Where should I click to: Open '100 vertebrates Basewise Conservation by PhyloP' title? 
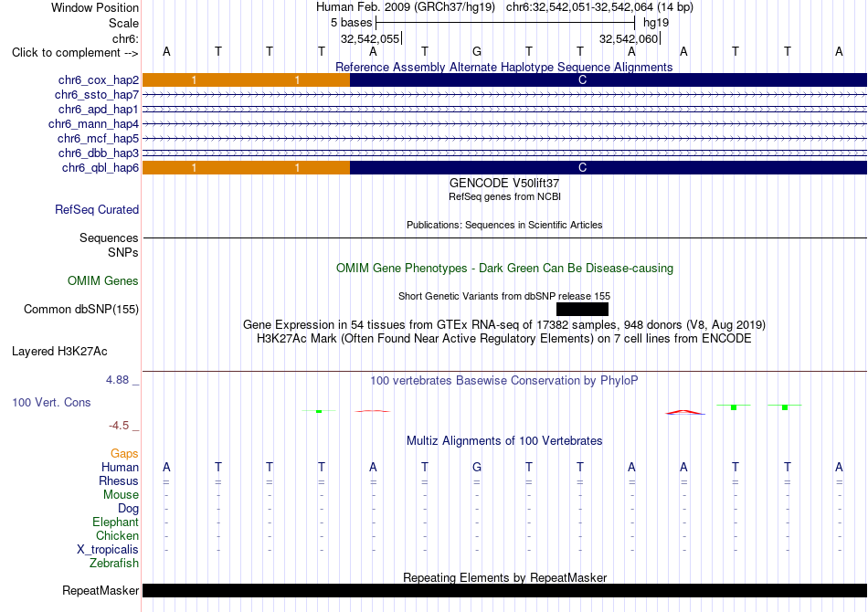click(503, 380)
